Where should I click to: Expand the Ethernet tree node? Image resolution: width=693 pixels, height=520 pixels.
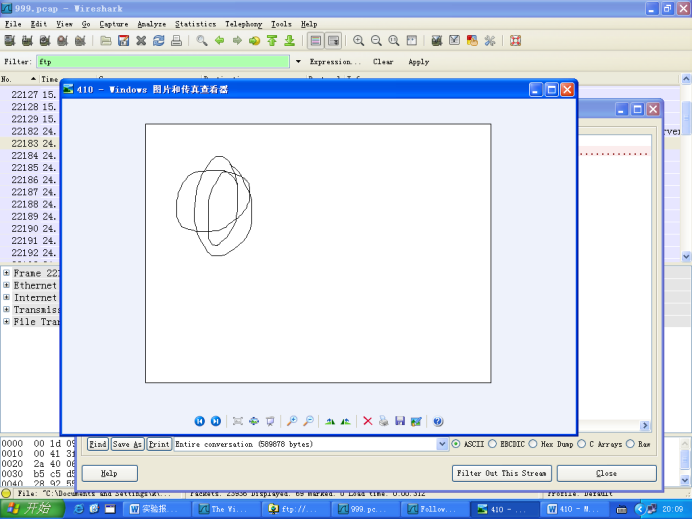coord(7,285)
